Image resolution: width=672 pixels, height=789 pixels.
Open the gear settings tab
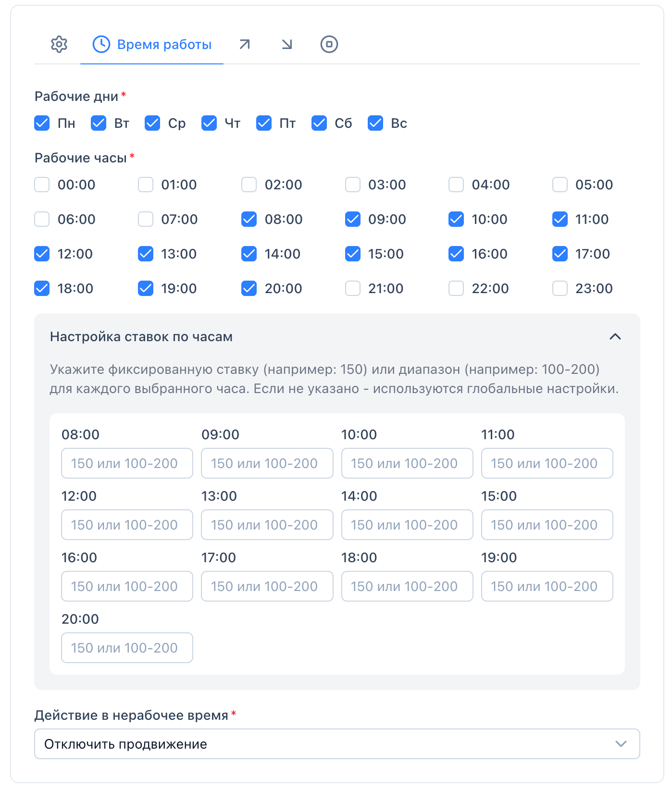coord(59,44)
